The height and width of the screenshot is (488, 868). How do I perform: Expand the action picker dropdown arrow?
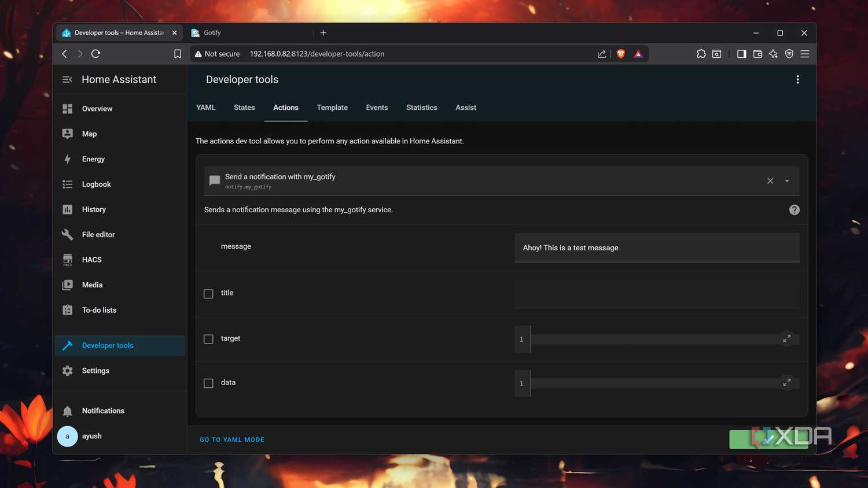pos(787,181)
